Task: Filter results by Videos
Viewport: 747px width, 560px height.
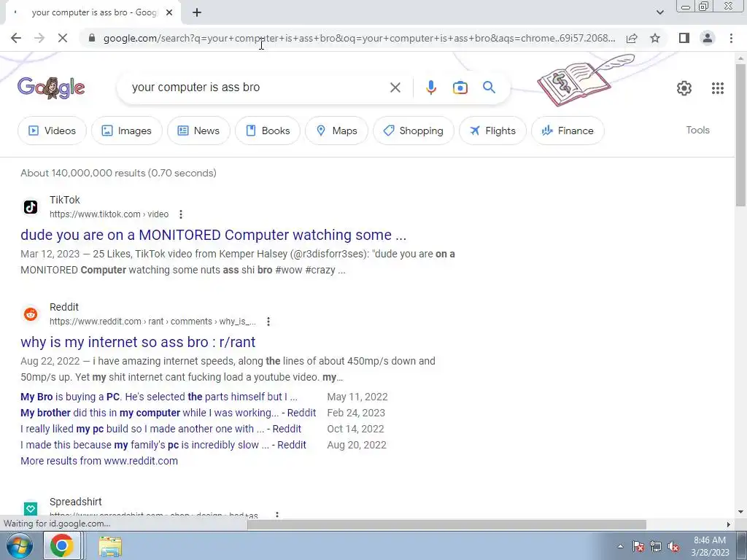Action: [52, 131]
